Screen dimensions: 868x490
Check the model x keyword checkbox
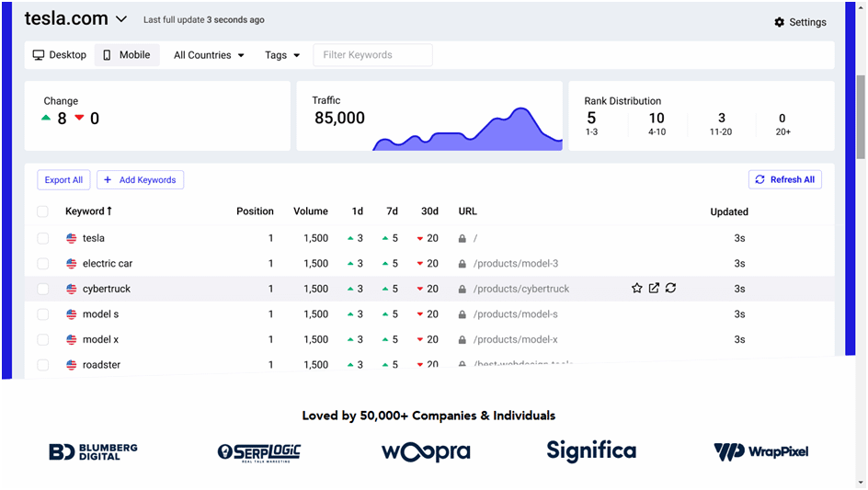(42, 340)
